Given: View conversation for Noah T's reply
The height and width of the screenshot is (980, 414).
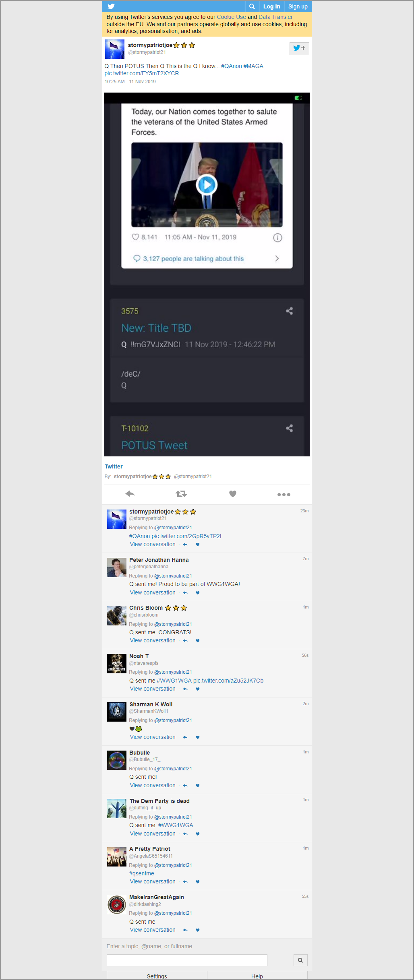Looking at the screenshot, I should click(x=153, y=689).
